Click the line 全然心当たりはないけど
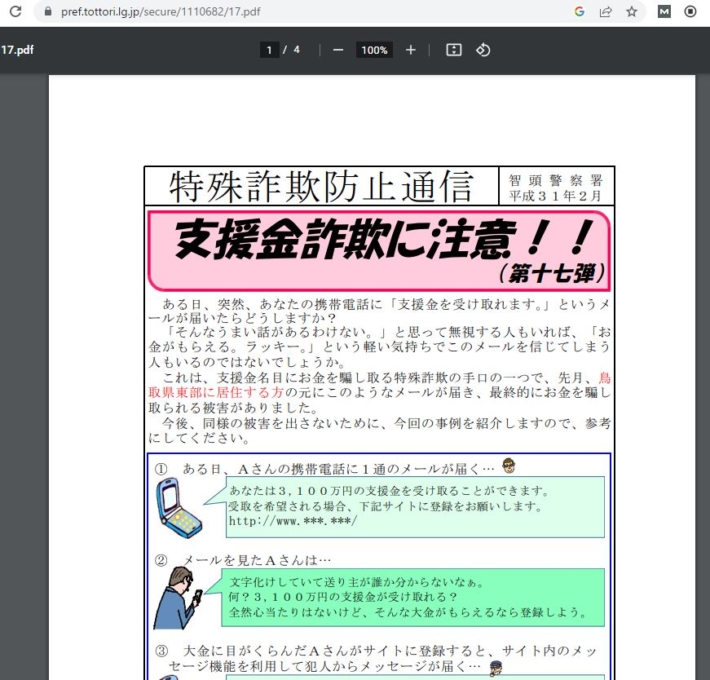The image size is (710, 680). (x=408, y=613)
